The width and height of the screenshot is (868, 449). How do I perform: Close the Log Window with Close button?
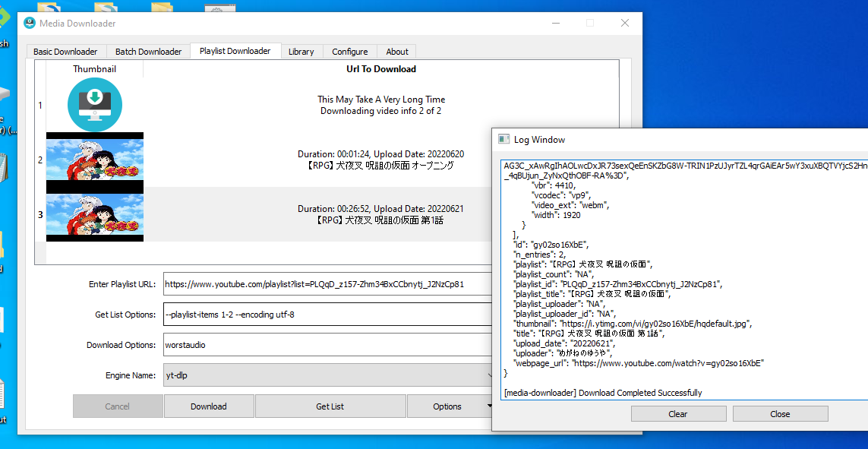[x=780, y=414]
